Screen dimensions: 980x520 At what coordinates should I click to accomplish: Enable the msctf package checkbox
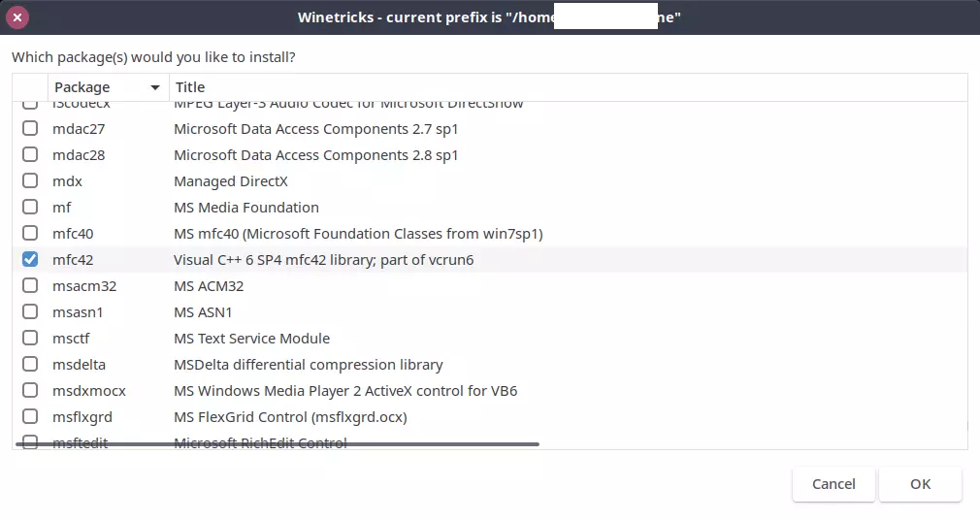click(30, 339)
